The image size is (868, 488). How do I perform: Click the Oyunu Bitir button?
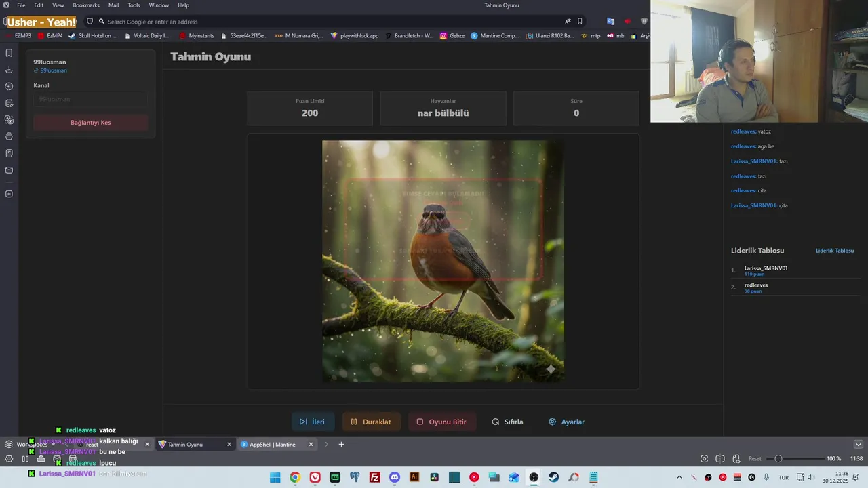pos(441,422)
